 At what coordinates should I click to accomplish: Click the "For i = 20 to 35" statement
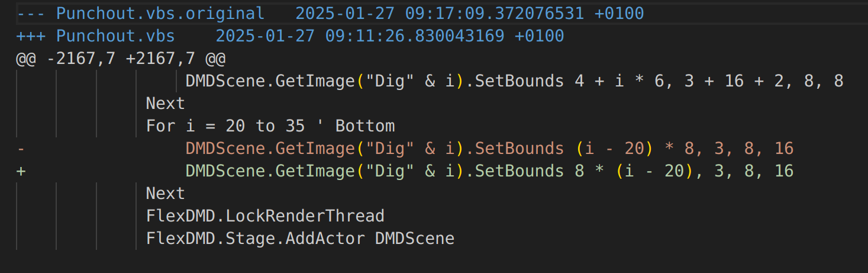pyautogui.click(x=225, y=126)
